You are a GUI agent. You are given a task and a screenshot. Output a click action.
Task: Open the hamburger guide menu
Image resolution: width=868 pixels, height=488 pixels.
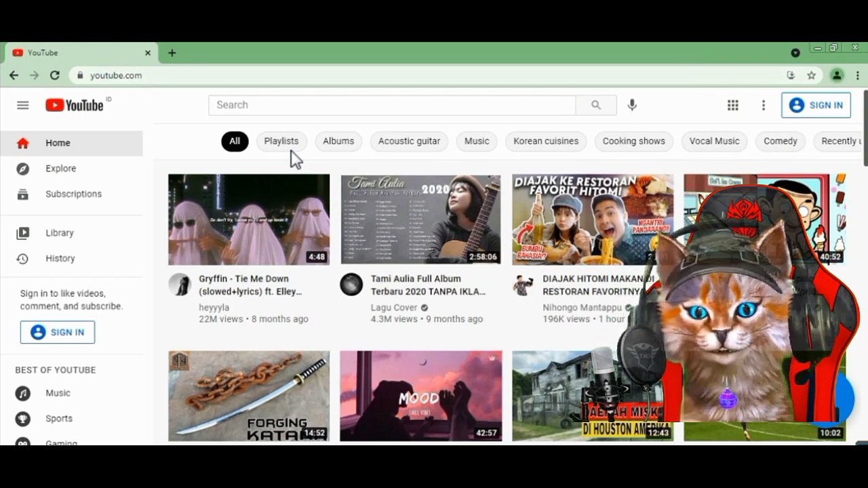(23, 105)
